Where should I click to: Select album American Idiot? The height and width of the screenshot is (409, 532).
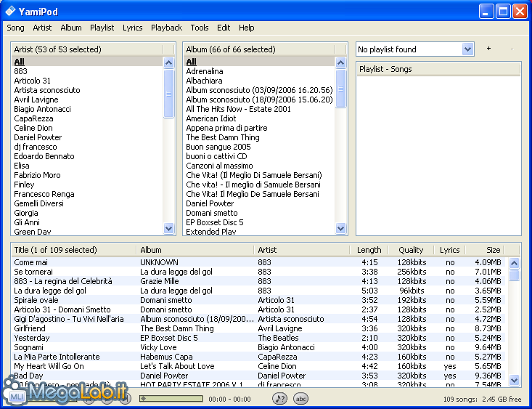(x=260, y=118)
